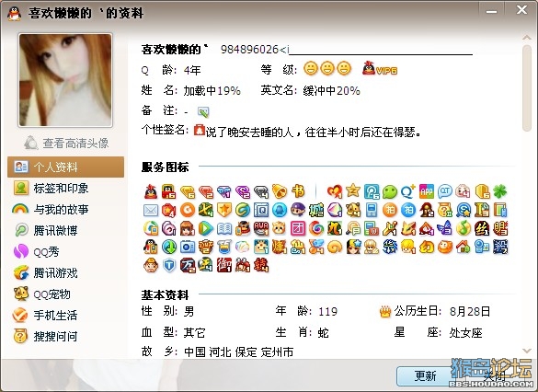Click the pink APP service icon
The height and width of the screenshot is (392, 538).
pos(427,192)
